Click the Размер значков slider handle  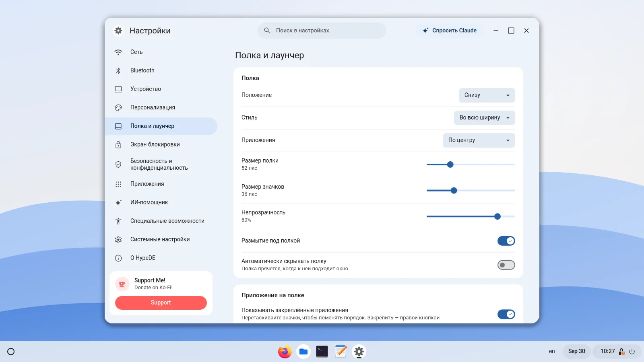coord(454,191)
